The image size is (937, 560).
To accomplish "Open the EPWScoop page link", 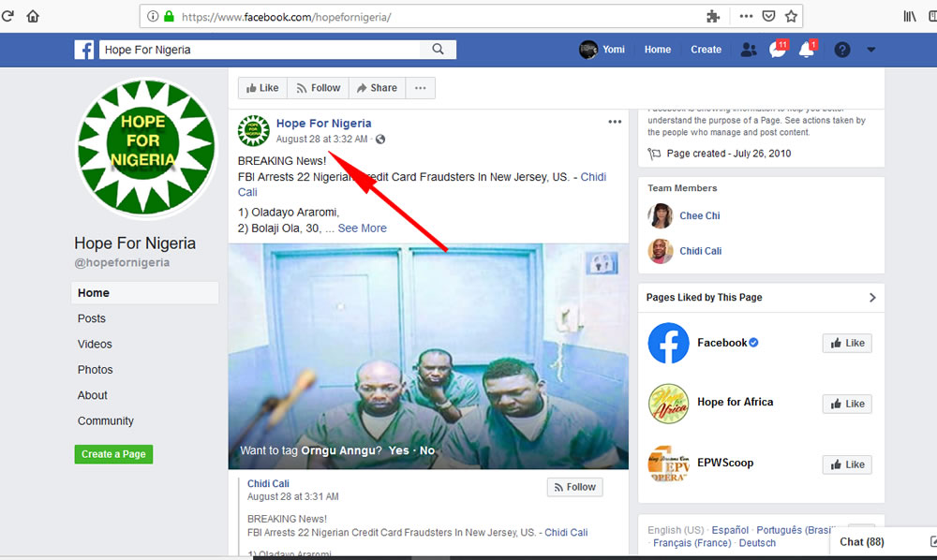I will pos(725,463).
